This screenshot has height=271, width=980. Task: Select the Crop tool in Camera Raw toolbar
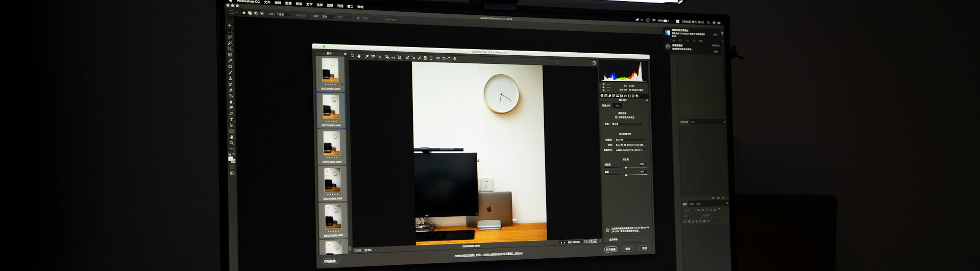coord(387,57)
